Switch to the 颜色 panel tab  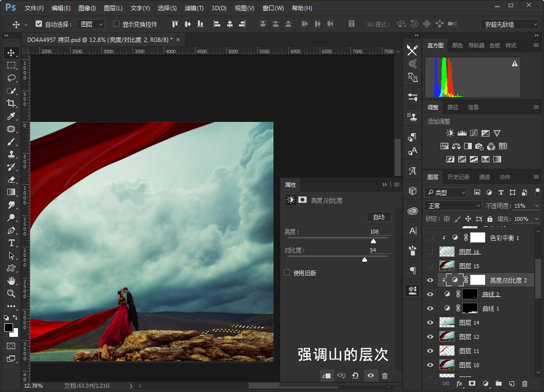(458, 45)
